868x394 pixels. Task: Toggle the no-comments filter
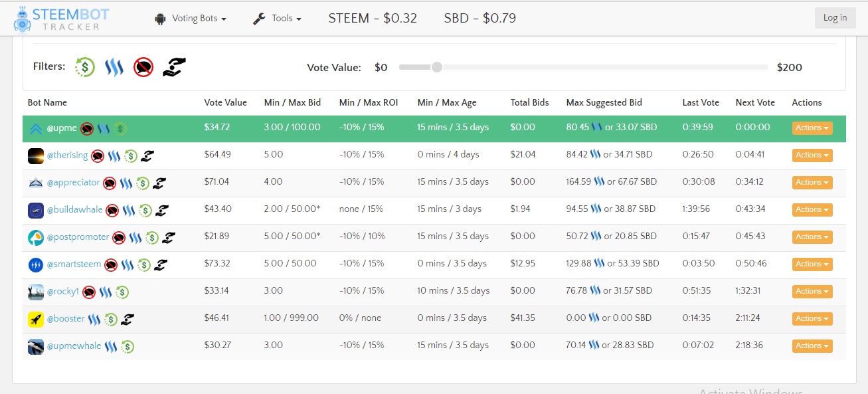(x=143, y=66)
